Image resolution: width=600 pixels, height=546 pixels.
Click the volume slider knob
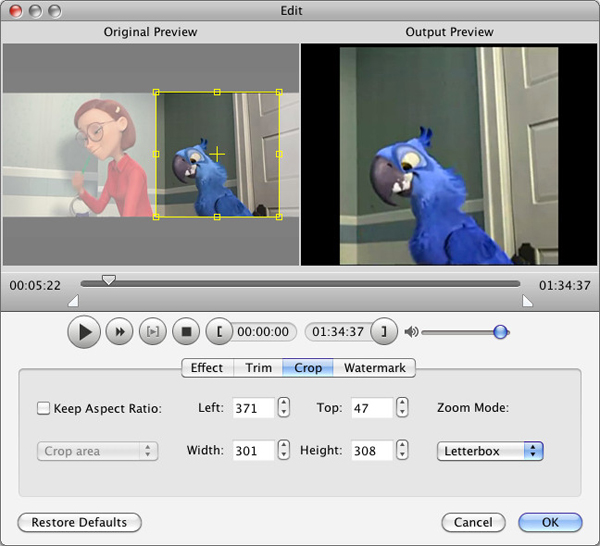pyautogui.click(x=501, y=332)
